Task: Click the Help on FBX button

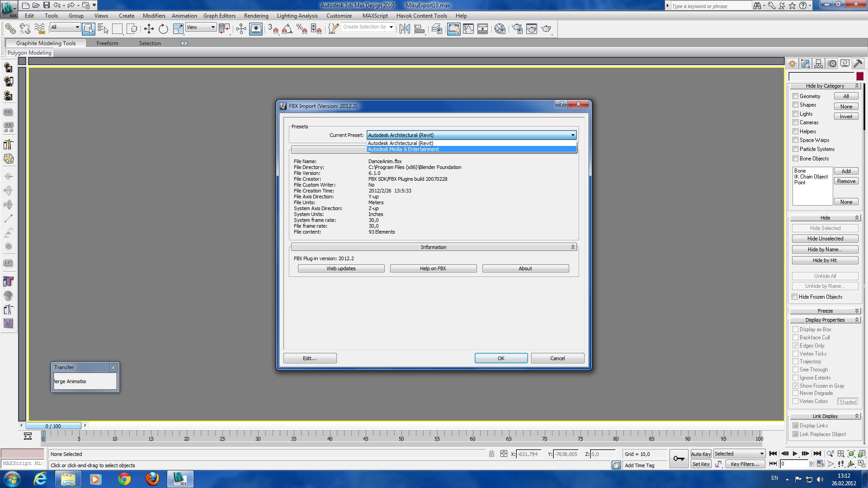Action: pyautogui.click(x=433, y=268)
